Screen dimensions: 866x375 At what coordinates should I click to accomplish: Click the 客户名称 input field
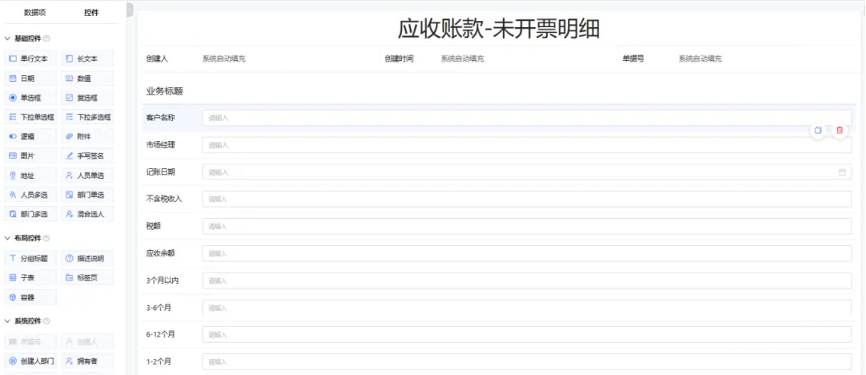click(526, 118)
